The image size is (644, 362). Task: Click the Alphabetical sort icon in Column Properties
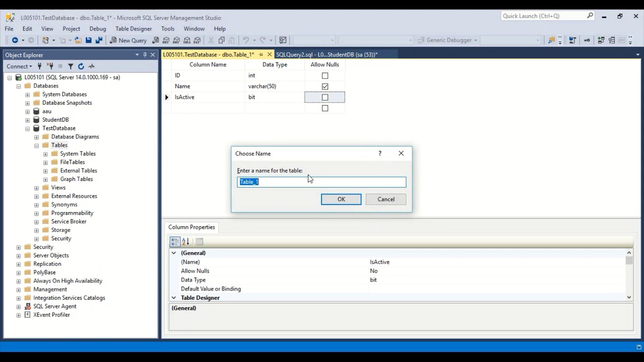186,242
